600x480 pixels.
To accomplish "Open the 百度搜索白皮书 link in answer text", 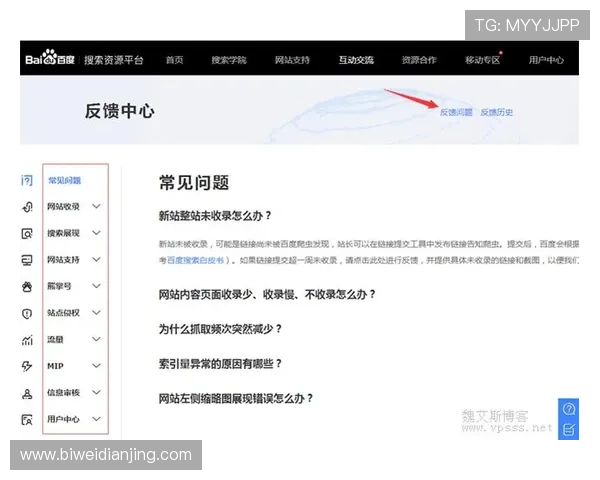I will pos(196,260).
